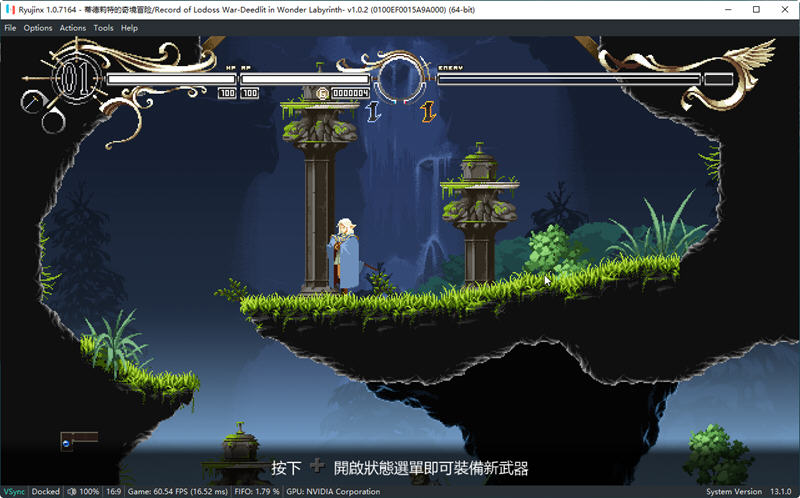Image resolution: width=800 pixels, height=498 pixels.
Task: Open the Options menu
Action: pyautogui.click(x=38, y=28)
